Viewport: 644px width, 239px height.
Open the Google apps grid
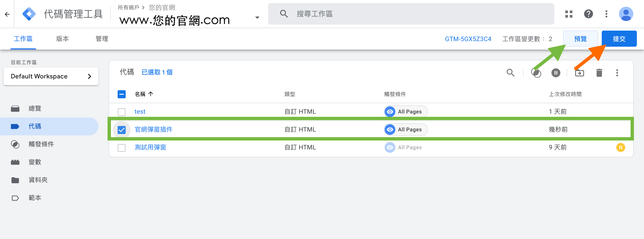tap(568, 14)
